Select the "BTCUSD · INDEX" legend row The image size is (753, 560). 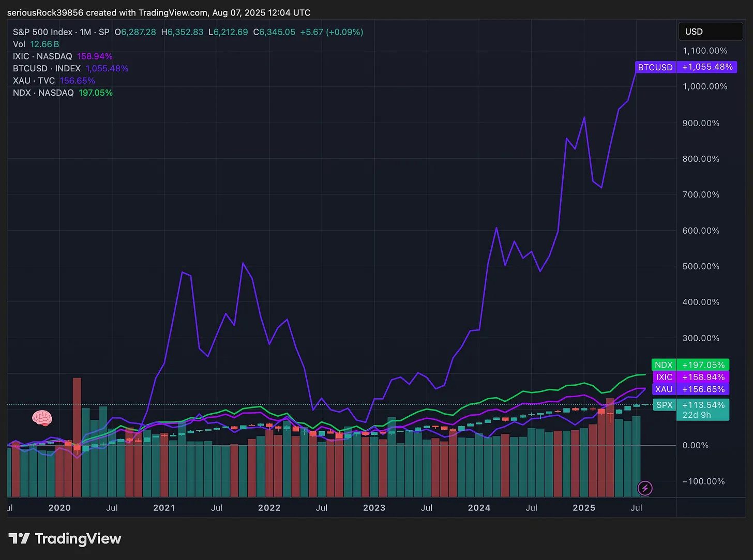click(71, 69)
